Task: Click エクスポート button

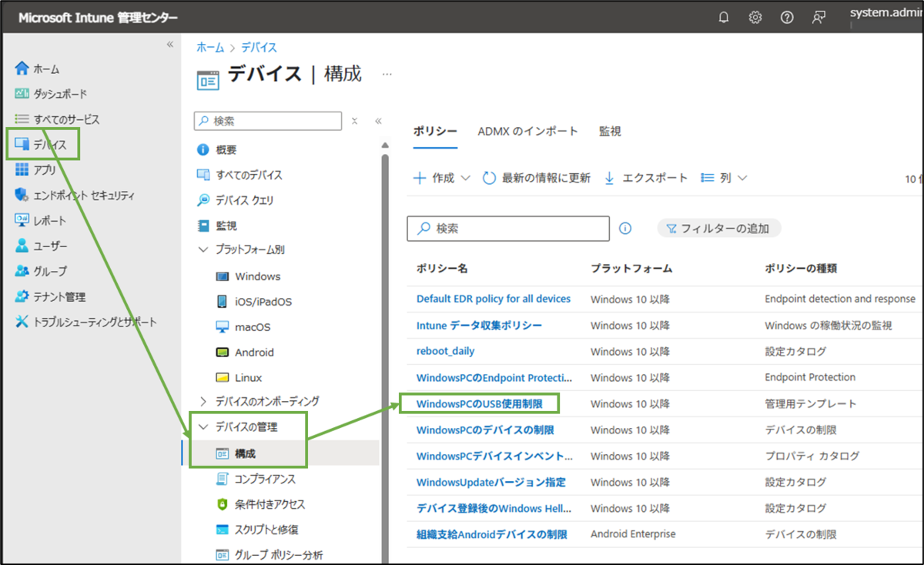Action: point(645,178)
